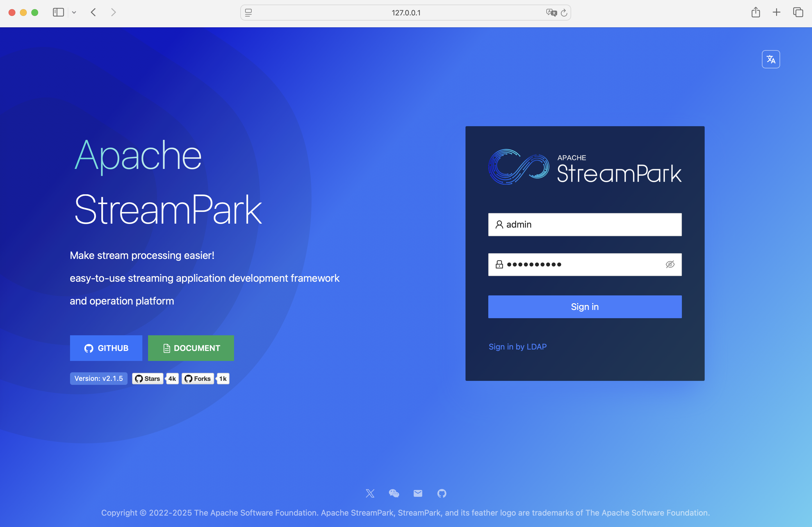Go back with the back arrow
This screenshot has height=527, width=812.
pyautogui.click(x=93, y=13)
